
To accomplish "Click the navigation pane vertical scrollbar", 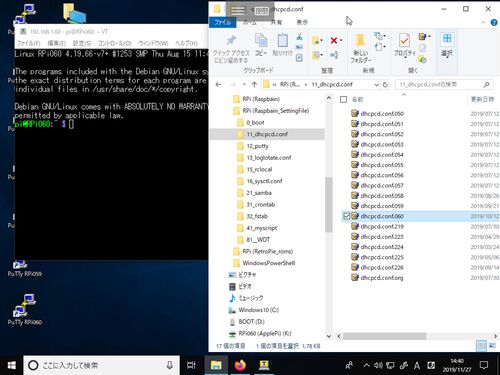I will coord(329,204).
